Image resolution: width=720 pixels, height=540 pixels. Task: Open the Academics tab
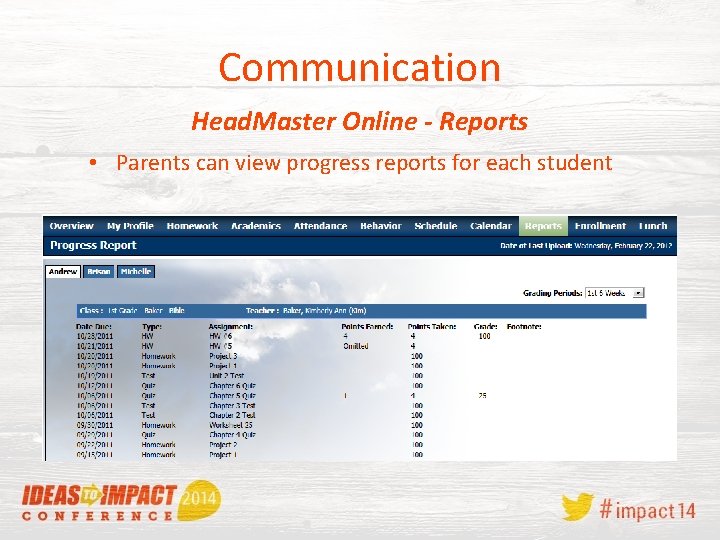[x=256, y=226]
